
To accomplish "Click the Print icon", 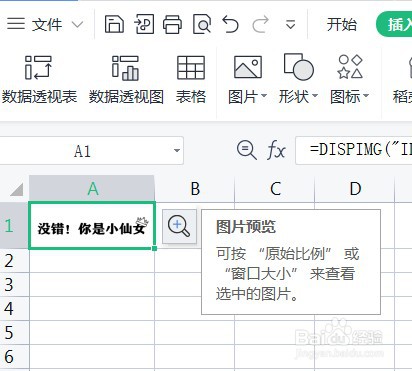I will 172,24.
